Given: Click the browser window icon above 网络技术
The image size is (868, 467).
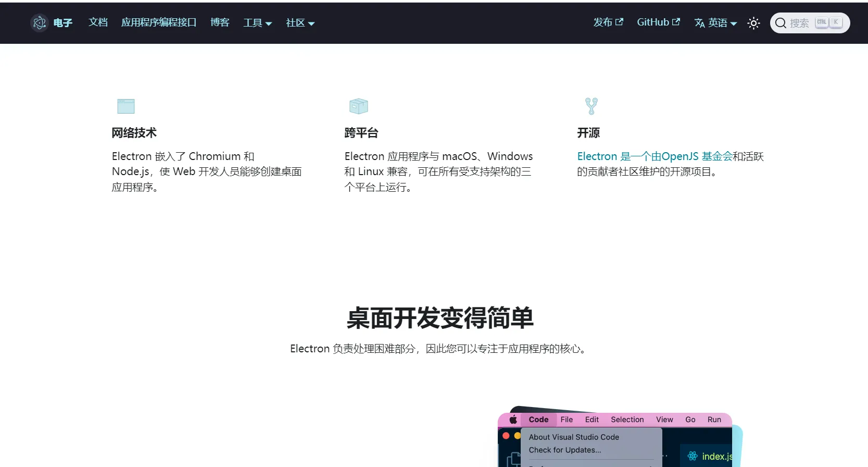Looking at the screenshot, I should click(125, 106).
